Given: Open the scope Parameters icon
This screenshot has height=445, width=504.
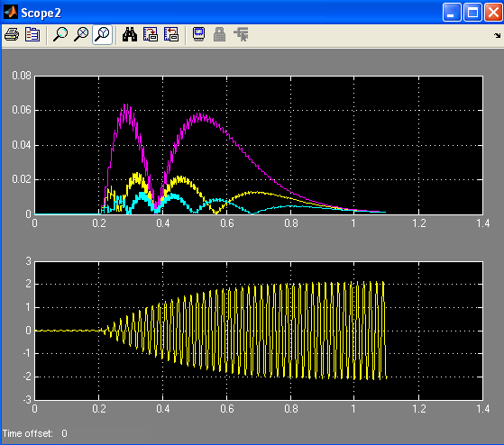Looking at the screenshot, I should click(x=32, y=34).
